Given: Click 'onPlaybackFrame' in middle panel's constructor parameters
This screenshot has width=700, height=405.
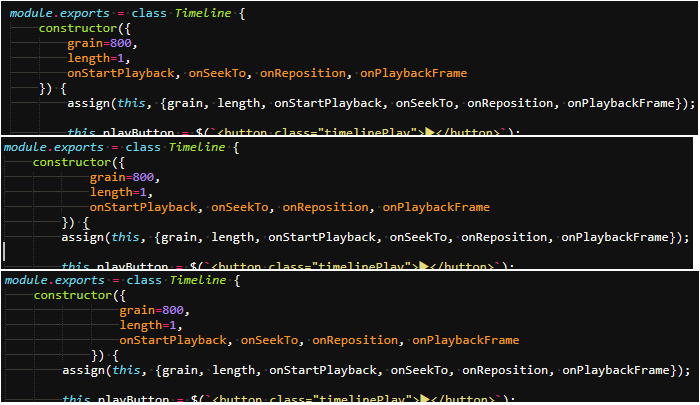Looking at the screenshot, I should [x=436, y=207].
